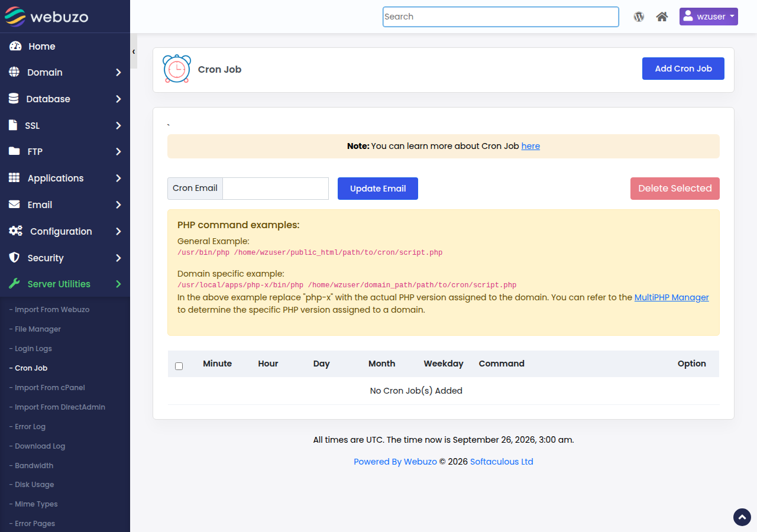Click the FTP folder icon
Viewport: 757px width, 532px height.
coord(14,151)
